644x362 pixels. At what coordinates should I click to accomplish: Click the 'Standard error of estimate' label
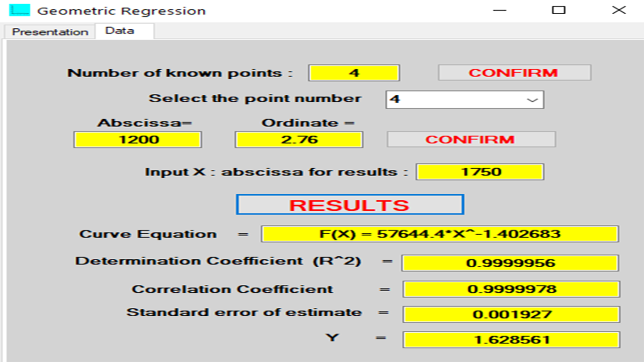[244, 313]
